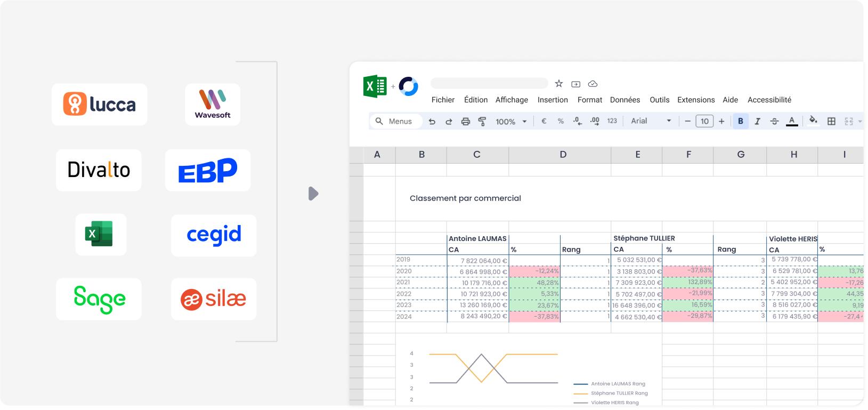
Task: Select column G header
Action: coord(741,155)
